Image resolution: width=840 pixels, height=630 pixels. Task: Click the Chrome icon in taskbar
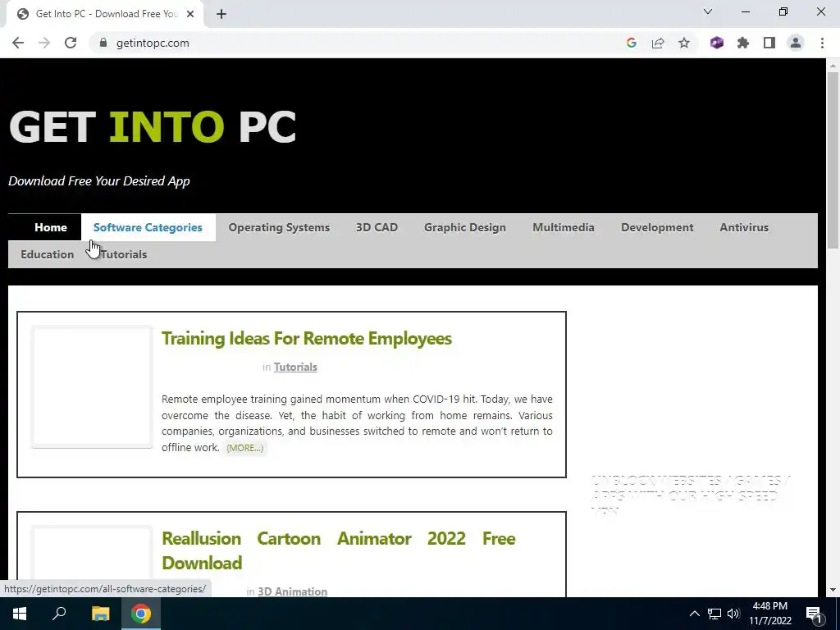(x=141, y=614)
